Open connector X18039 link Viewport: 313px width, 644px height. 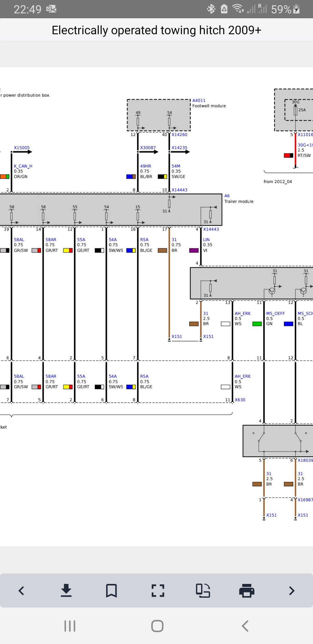305,460
